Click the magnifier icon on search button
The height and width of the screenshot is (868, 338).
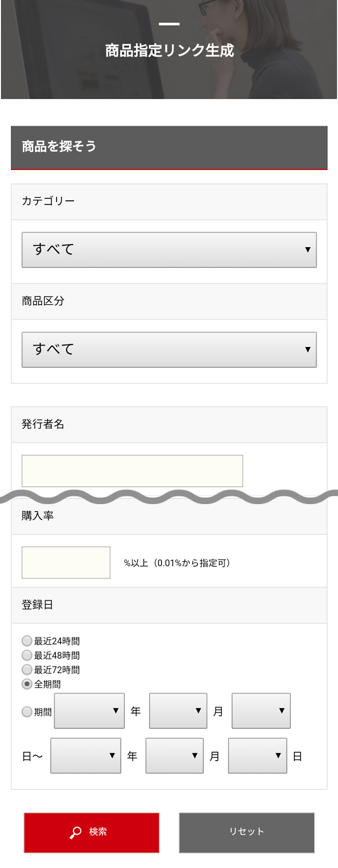coord(76,832)
